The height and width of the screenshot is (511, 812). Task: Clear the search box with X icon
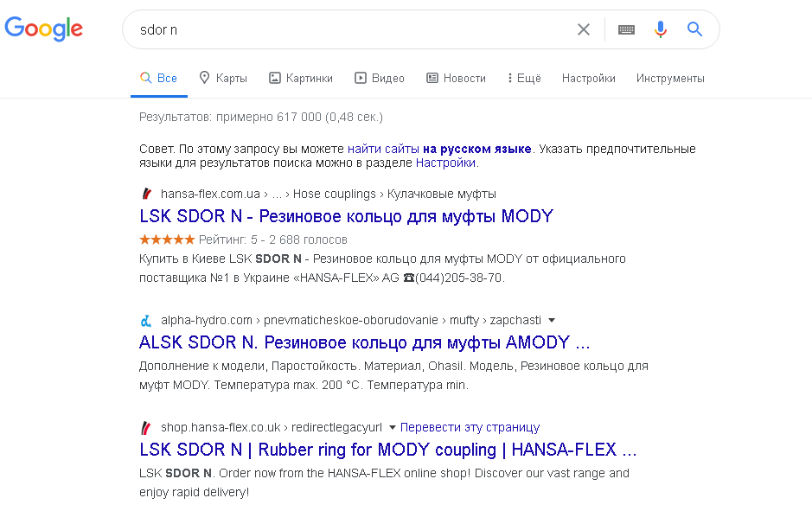(584, 29)
